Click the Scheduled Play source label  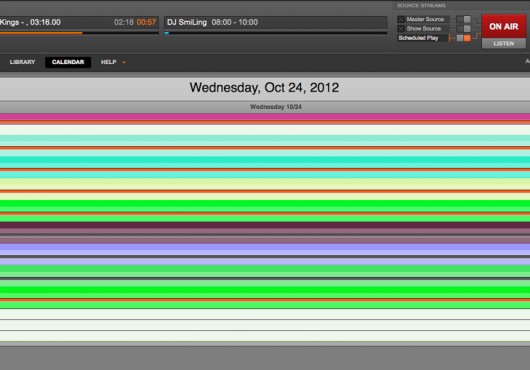click(418, 38)
